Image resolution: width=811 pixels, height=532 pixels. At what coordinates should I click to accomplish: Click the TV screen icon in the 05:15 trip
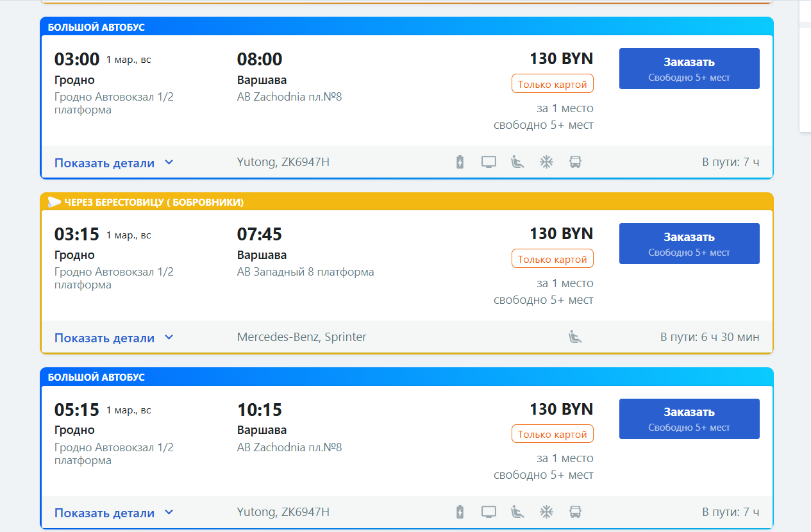coord(489,512)
